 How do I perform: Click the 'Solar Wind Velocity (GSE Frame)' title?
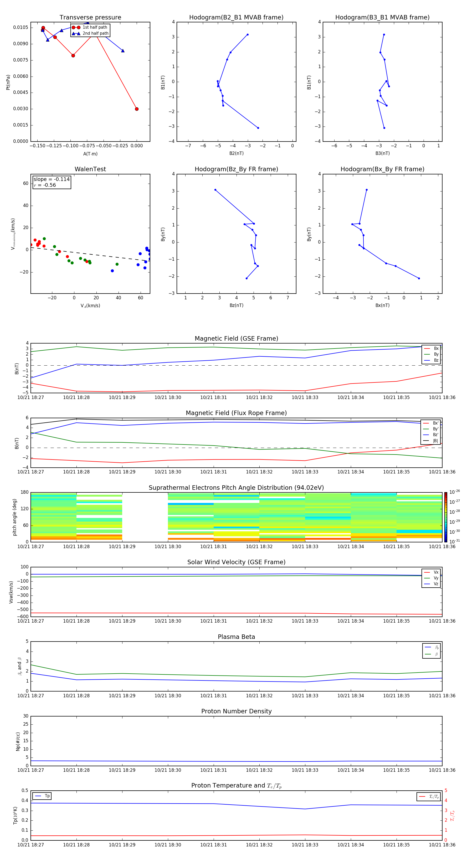(x=236, y=562)
